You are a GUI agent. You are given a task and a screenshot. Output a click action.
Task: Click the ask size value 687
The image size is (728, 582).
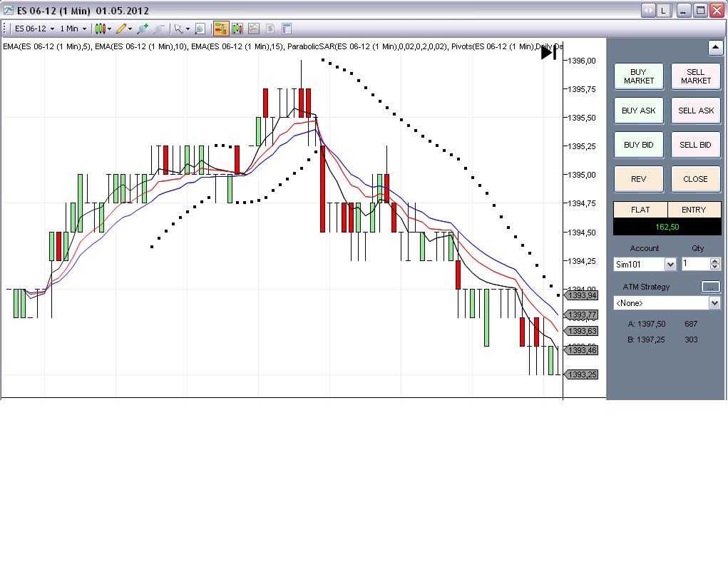[x=691, y=324]
